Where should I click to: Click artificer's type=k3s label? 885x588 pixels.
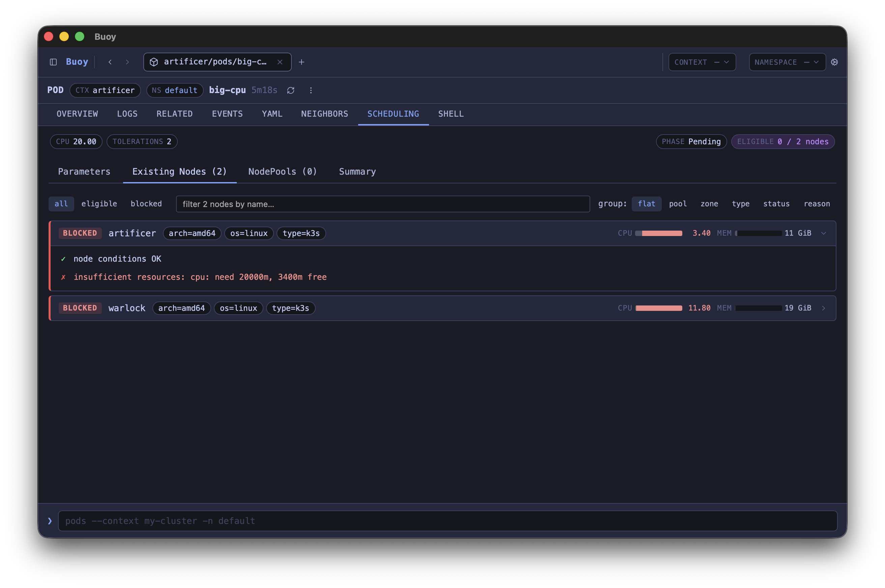pyautogui.click(x=301, y=233)
